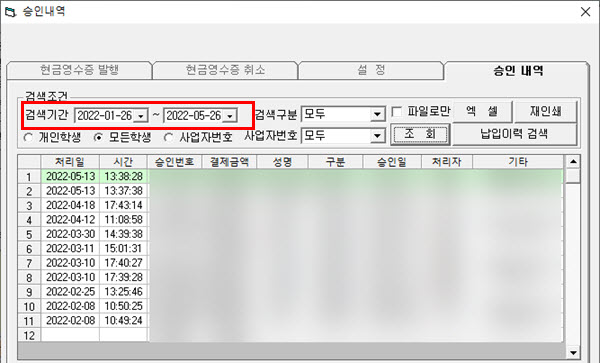Click the 승인일 column header
The width and height of the screenshot is (600, 363).
pyautogui.click(x=392, y=162)
